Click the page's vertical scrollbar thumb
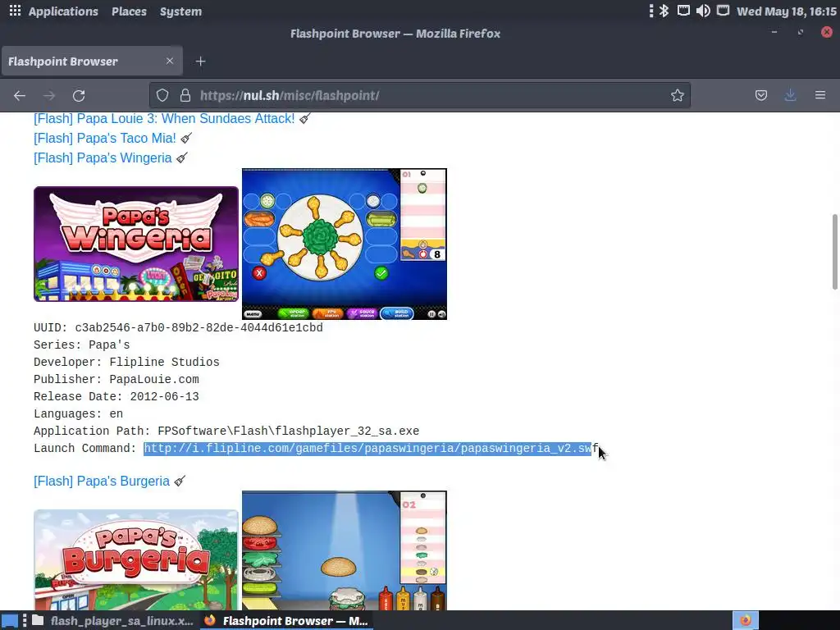The height and width of the screenshot is (630, 840). click(835, 252)
